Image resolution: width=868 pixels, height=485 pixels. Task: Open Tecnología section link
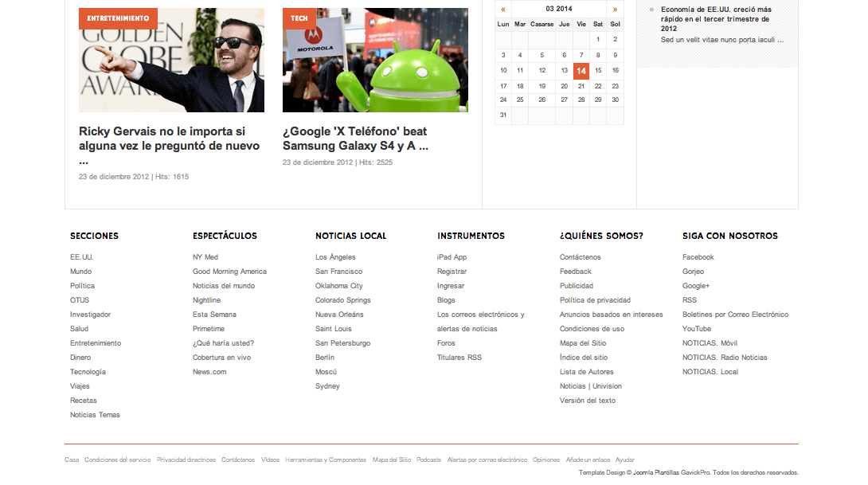click(88, 372)
